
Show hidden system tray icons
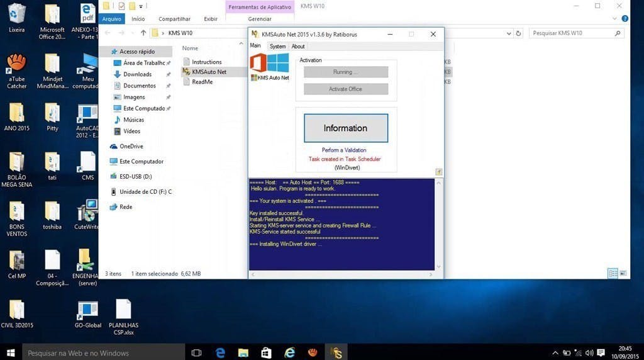pos(555,352)
